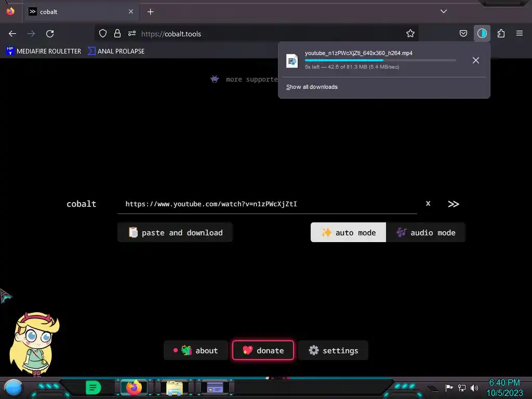
Task: Open the purple window app in taskbar
Action: click(215, 388)
